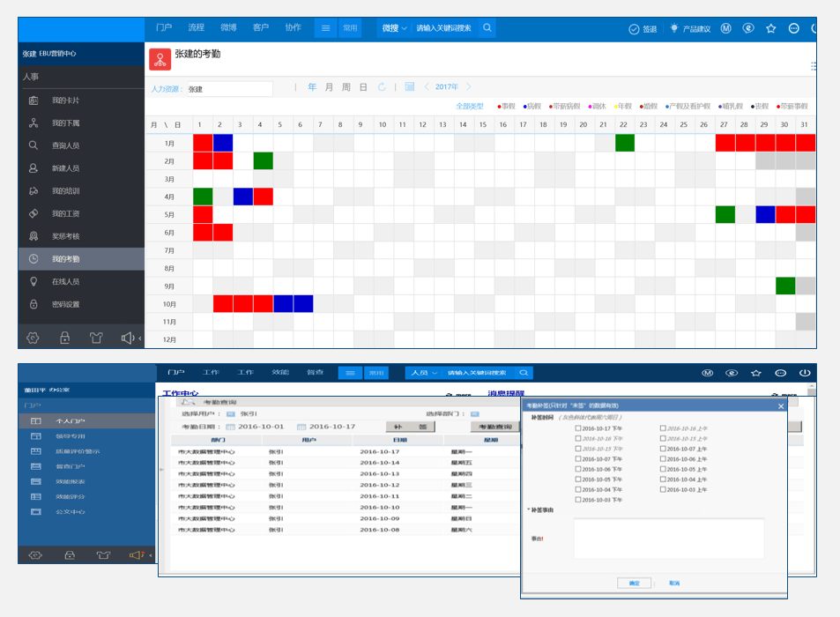Click the 人力资源 input field
The height and width of the screenshot is (617, 840).
tap(229, 89)
